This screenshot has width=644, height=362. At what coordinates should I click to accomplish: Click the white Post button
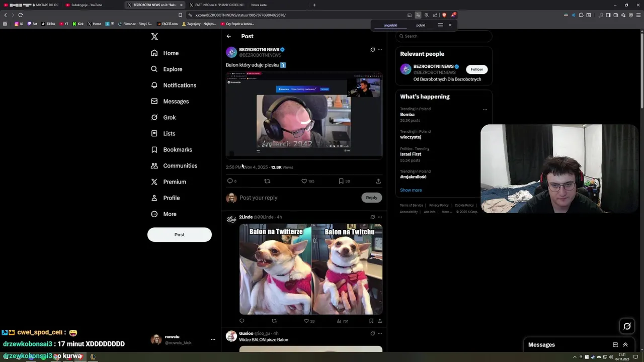point(180,234)
